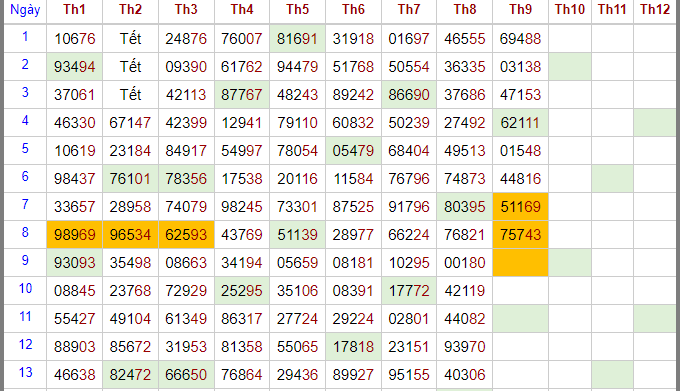
Task: Select cell with value 93093
Action: point(74,263)
